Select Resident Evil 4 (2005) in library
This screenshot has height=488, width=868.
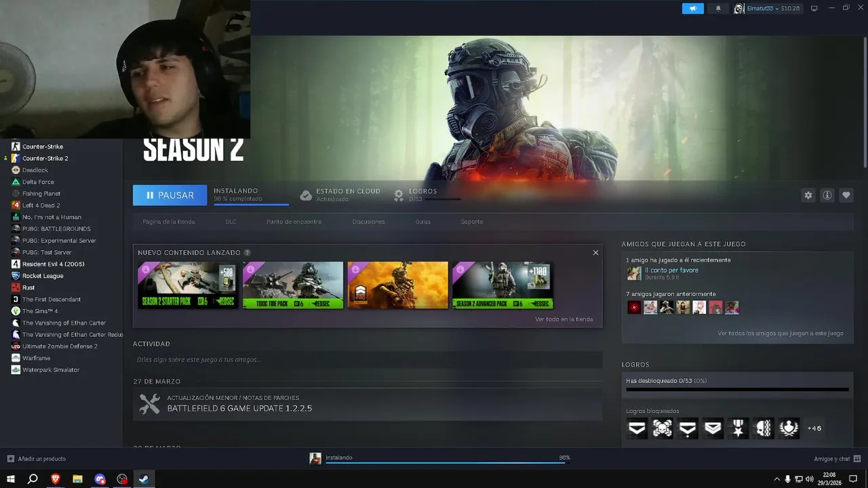[54, 264]
